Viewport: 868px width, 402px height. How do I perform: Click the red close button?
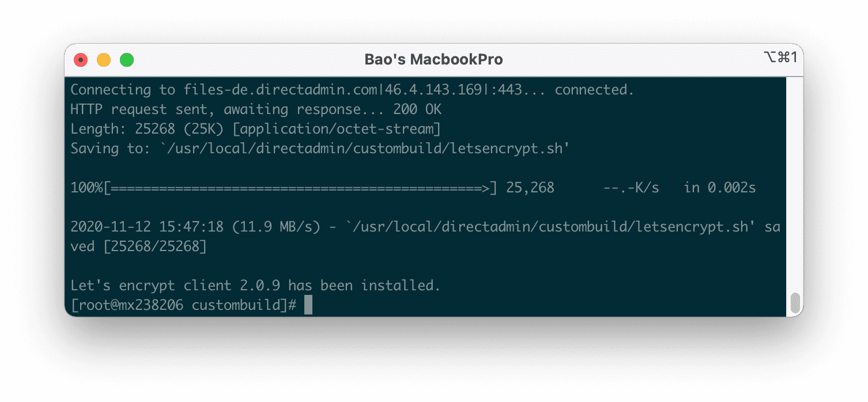[80, 59]
